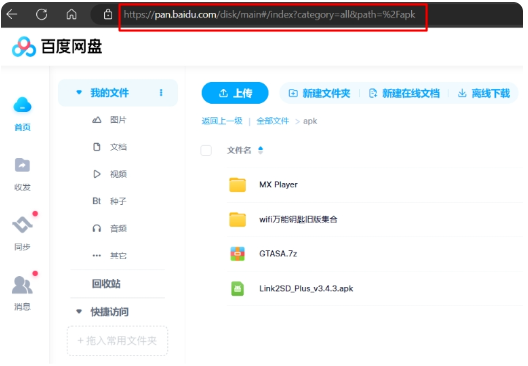
Task: Filter by 图片 category
Action: point(118,120)
